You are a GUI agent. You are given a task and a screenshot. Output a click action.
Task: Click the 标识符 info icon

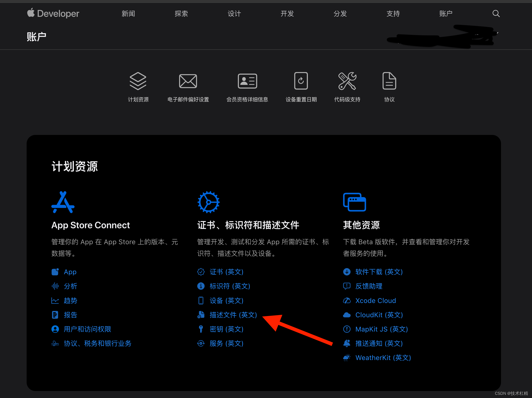(201, 286)
